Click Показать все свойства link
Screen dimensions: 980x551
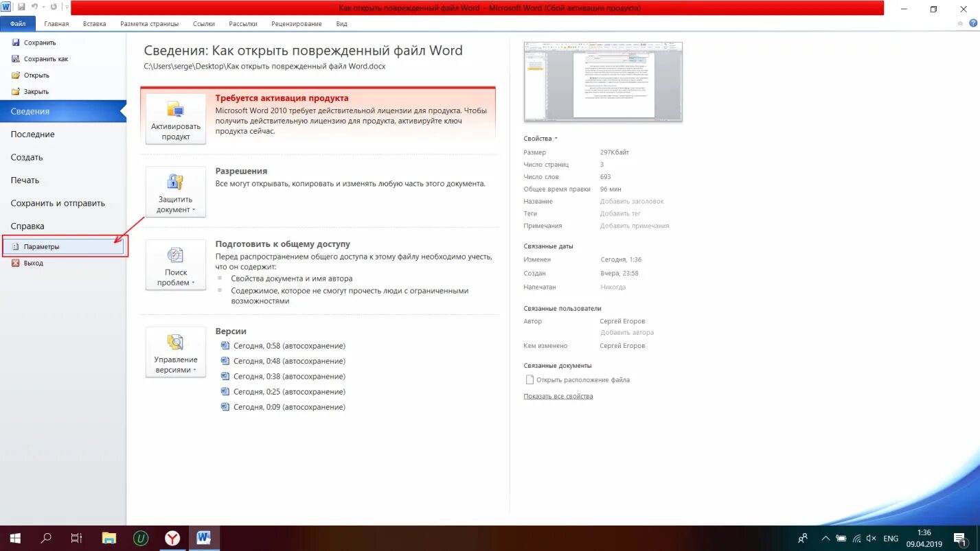[x=558, y=396]
